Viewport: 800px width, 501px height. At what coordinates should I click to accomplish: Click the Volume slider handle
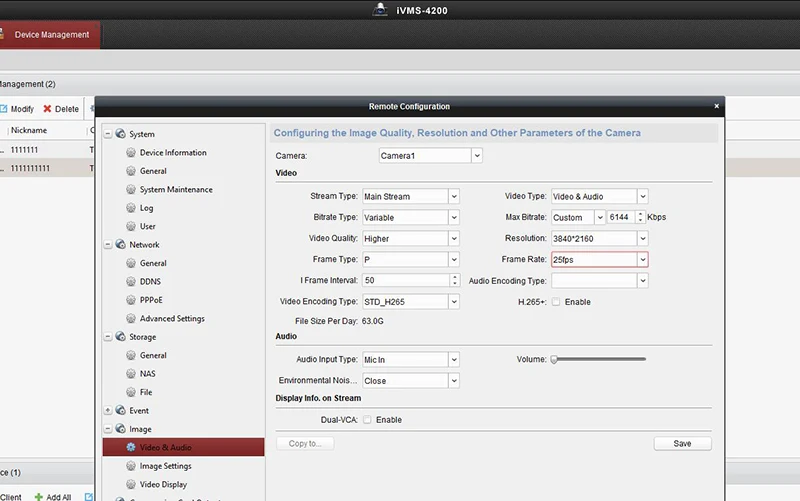(x=554, y=359)
